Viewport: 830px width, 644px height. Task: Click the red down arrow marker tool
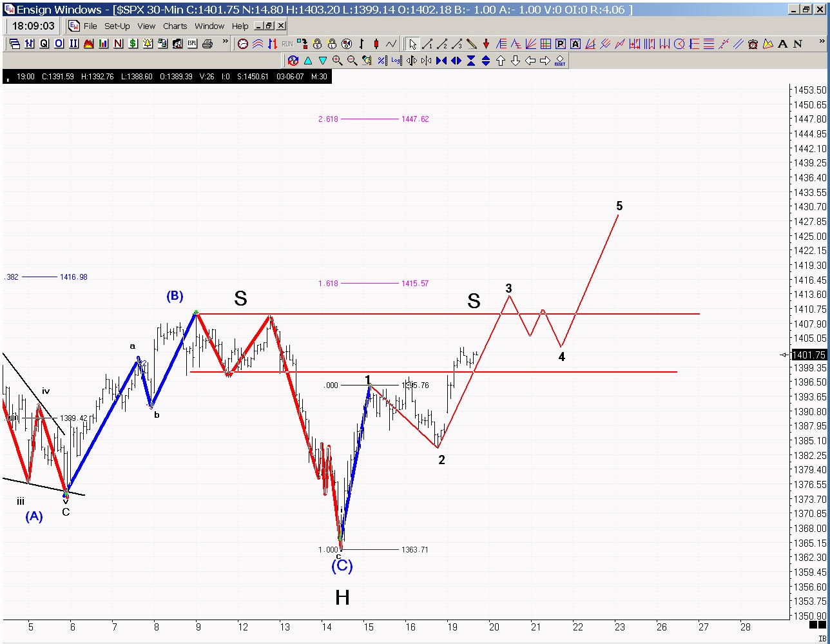(x=487, y=44)
